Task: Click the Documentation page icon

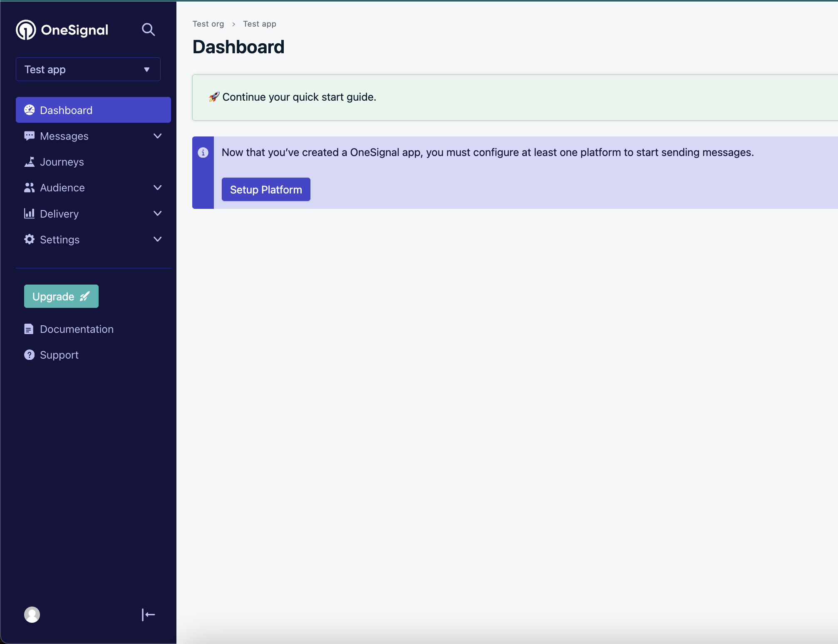Action: click(29, 329)
